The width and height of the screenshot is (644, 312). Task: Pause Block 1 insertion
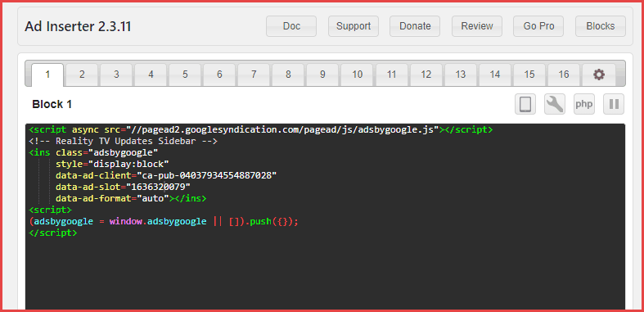click(x=614, y=104)
